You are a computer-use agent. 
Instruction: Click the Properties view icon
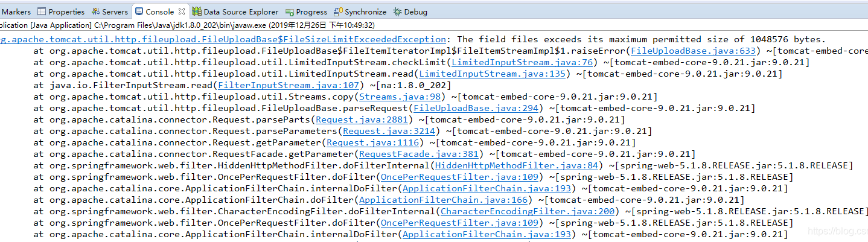point(42,11)
